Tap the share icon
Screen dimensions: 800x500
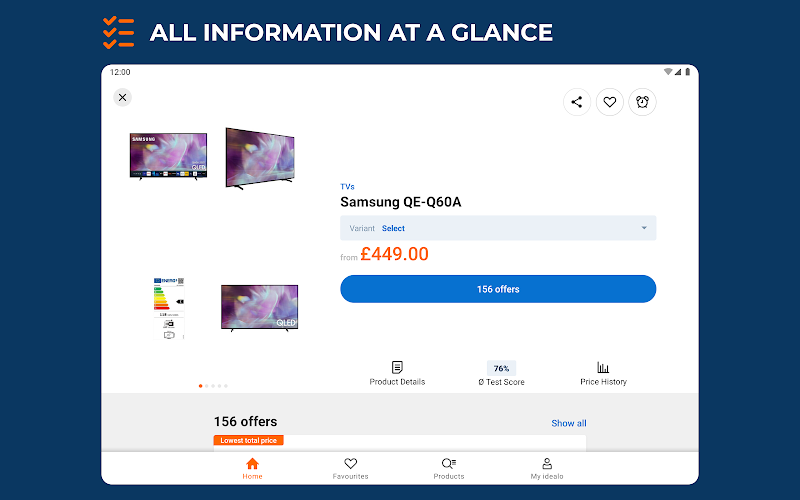coord(576,101)
